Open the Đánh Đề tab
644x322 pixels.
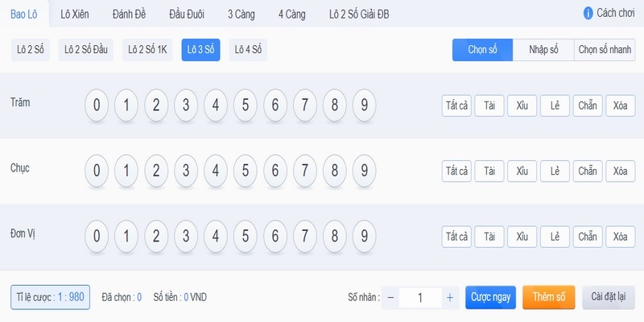tap(129, 14)
